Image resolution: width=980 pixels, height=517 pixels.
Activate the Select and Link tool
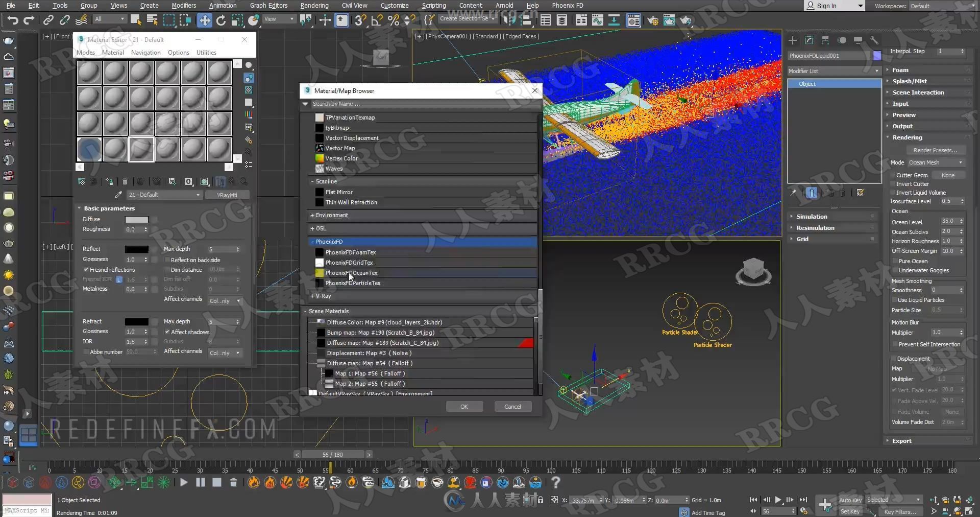[x=48, y=20]
